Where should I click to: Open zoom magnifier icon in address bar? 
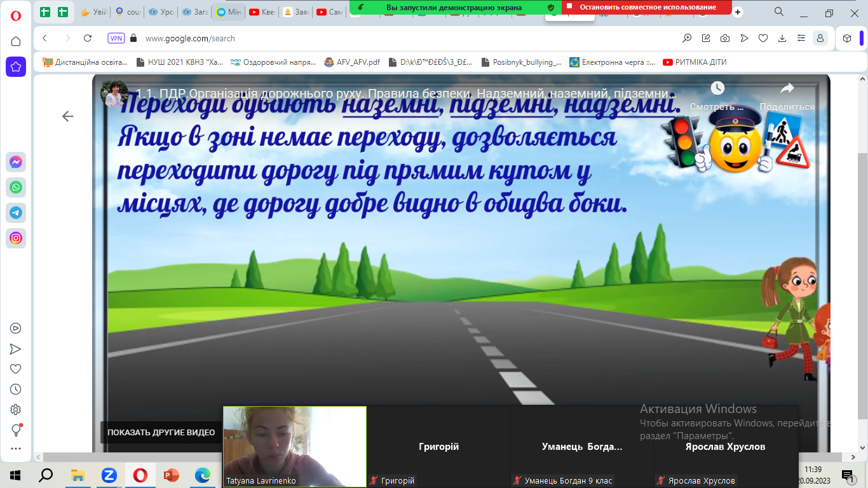(687, 38)
